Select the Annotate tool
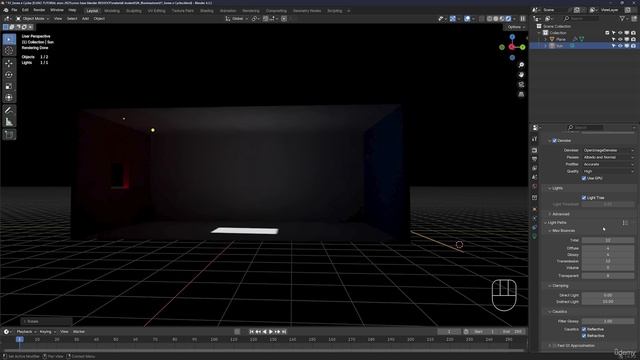The image size is (640, 360). coord(9,110)
